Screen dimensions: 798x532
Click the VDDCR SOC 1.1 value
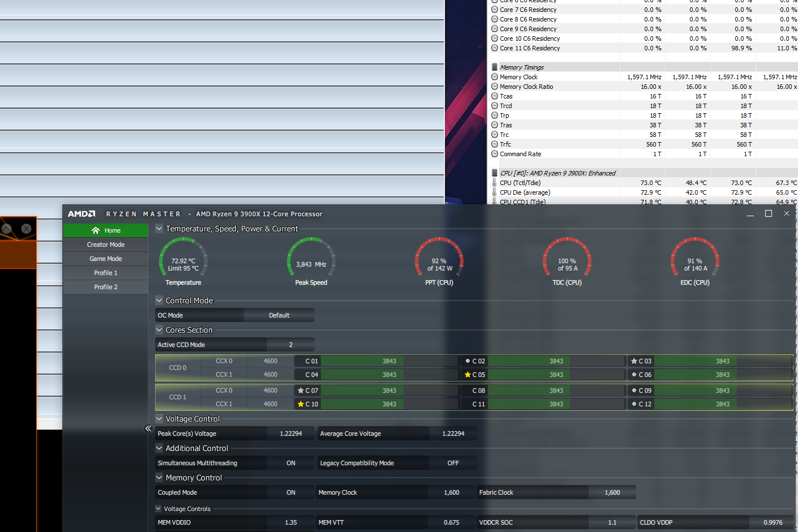(612, 522)
